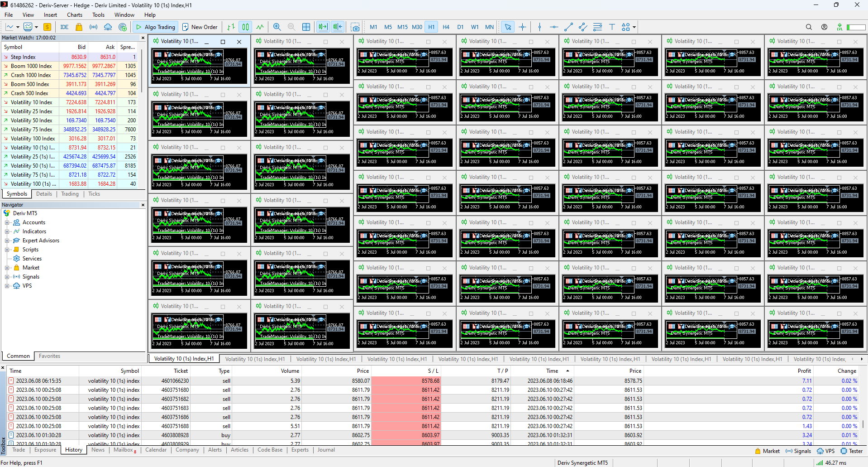The width and height of the screenshot is (868, 467).
Task: Expand the Scripts node in Navigator
Action: point(7,250)
